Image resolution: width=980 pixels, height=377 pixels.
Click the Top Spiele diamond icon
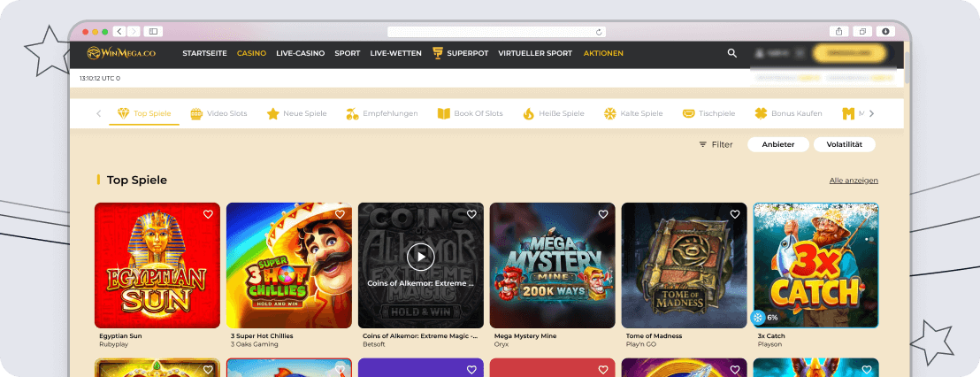click(123, 114)
